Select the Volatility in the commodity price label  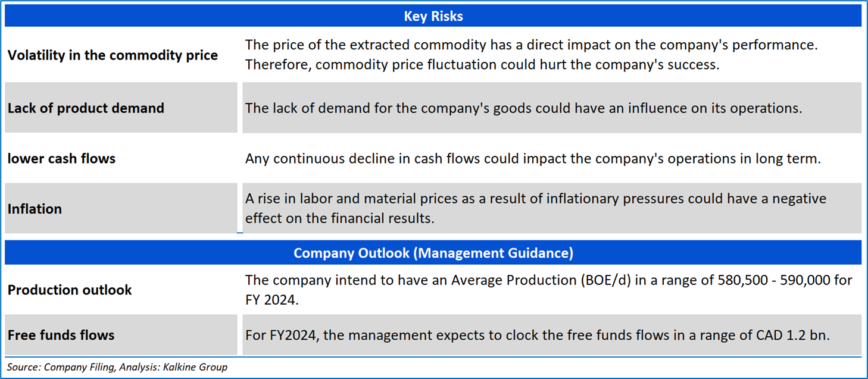coord(113,55)
